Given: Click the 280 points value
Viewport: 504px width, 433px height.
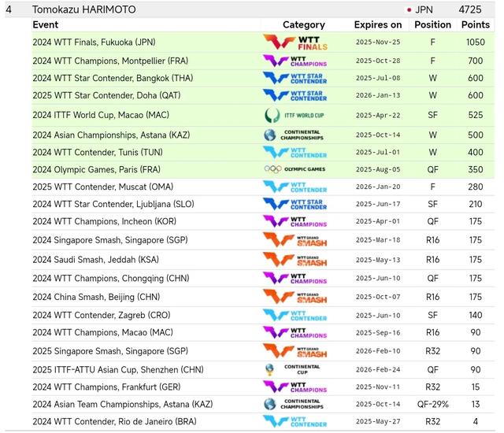Looking at the screenshot, I should click(x=476, y=187).
